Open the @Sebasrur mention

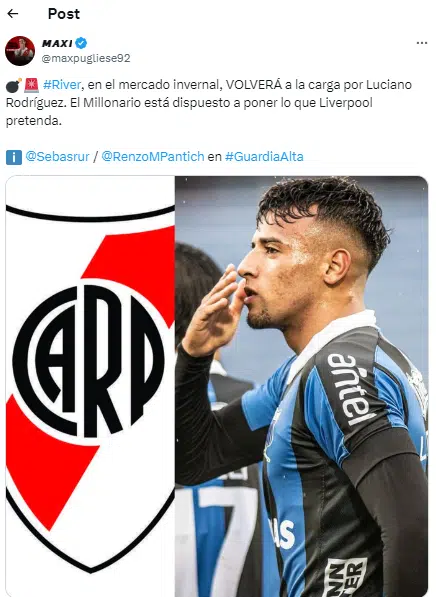pyautogui.click(x=57, y=156)
